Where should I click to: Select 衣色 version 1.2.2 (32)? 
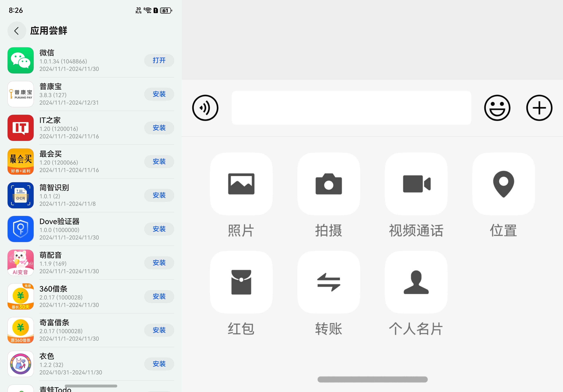(51, 365)
